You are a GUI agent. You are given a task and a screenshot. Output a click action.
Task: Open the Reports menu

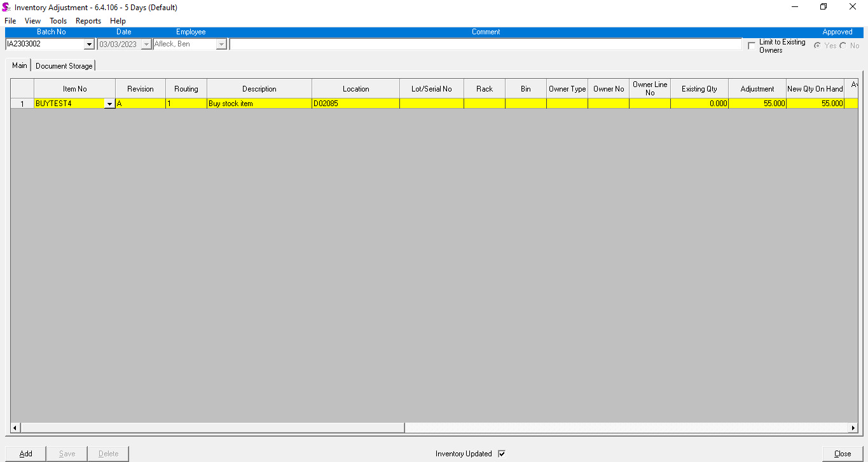tap(88, 21)
